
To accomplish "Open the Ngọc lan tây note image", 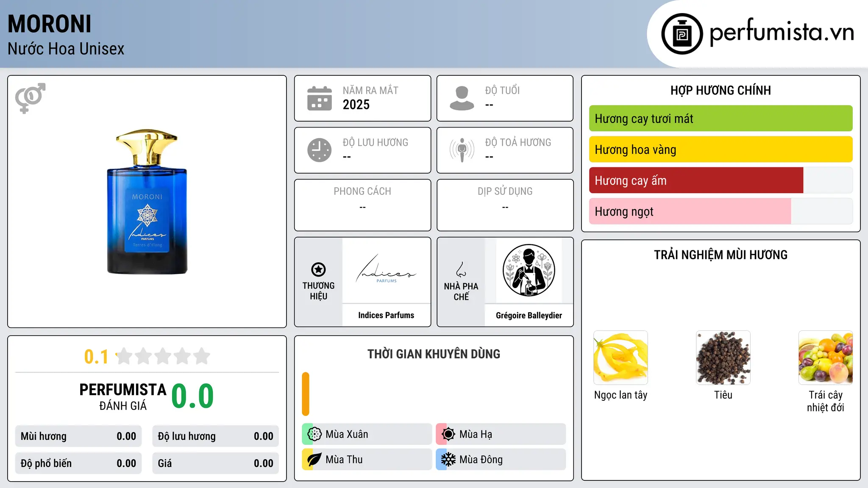I will [620, 358].
